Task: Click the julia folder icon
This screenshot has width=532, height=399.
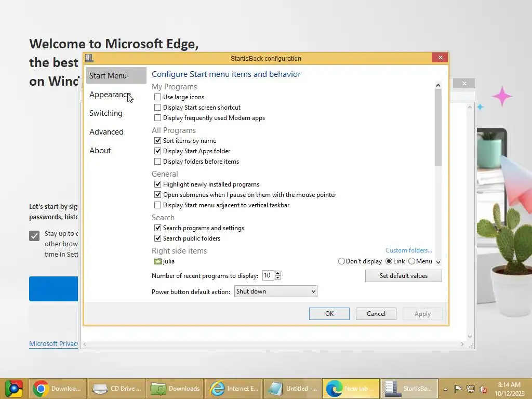Action: pos(158,261)
